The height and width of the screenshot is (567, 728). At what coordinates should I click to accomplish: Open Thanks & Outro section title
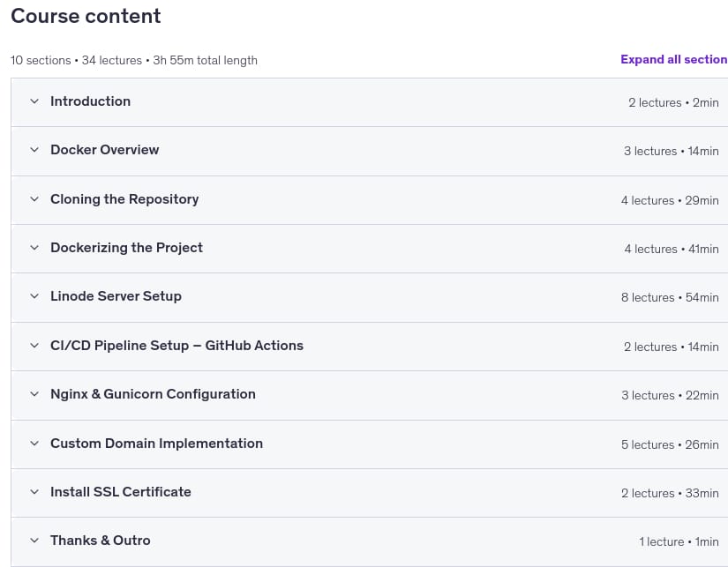coord(101,540)
